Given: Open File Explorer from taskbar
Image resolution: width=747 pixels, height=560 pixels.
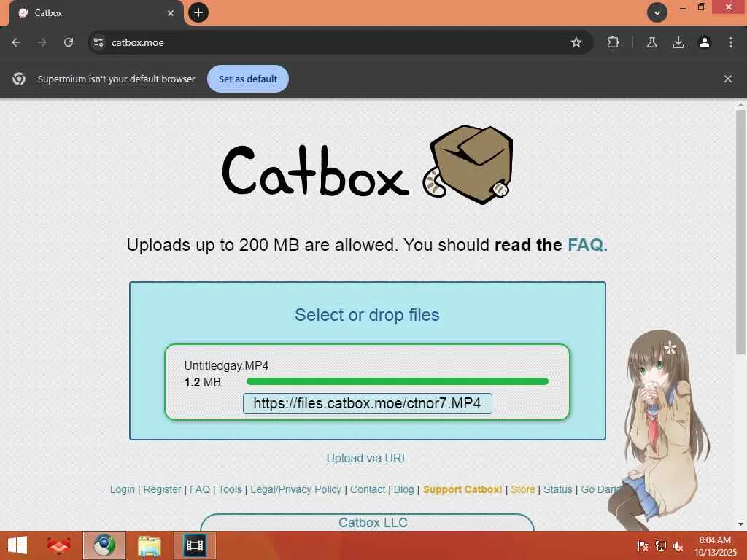Looking at the screenshot, I should coord(150,545).
